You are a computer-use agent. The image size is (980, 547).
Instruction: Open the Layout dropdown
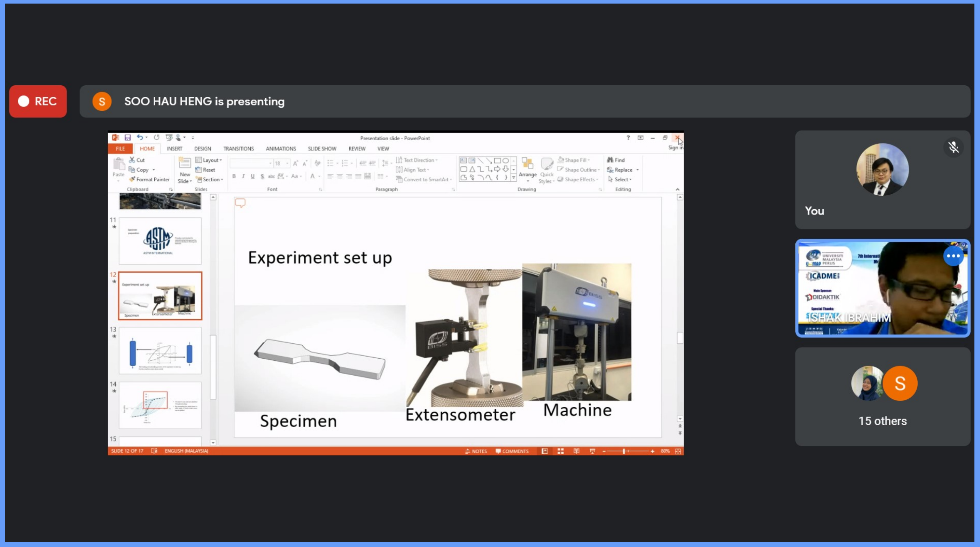pos(209,160)
